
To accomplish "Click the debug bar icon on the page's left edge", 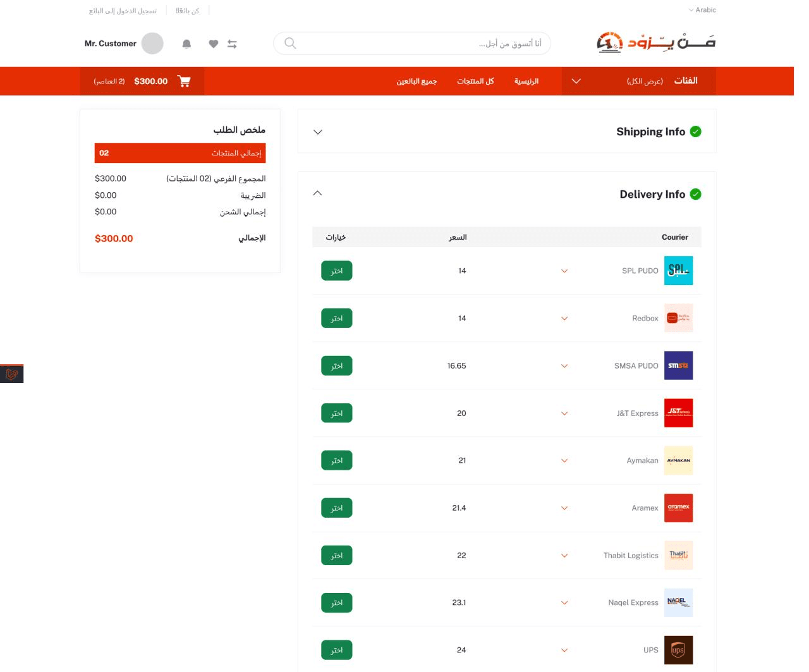I will pos(11,374).
